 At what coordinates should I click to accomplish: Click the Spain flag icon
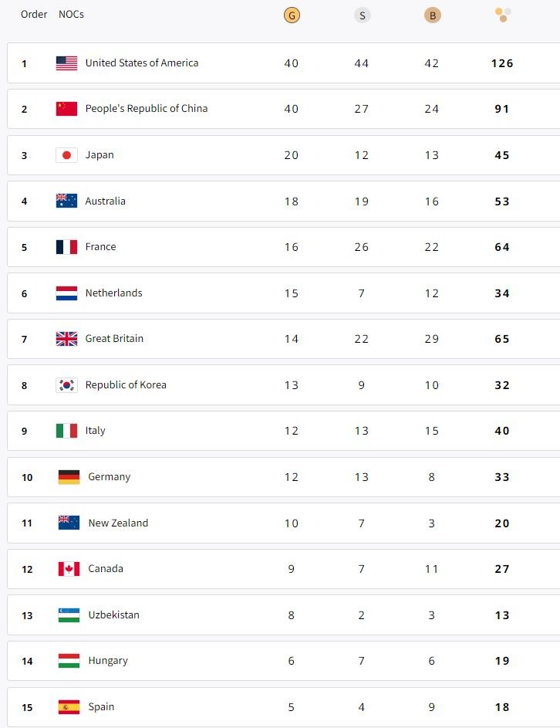[69, 707]
